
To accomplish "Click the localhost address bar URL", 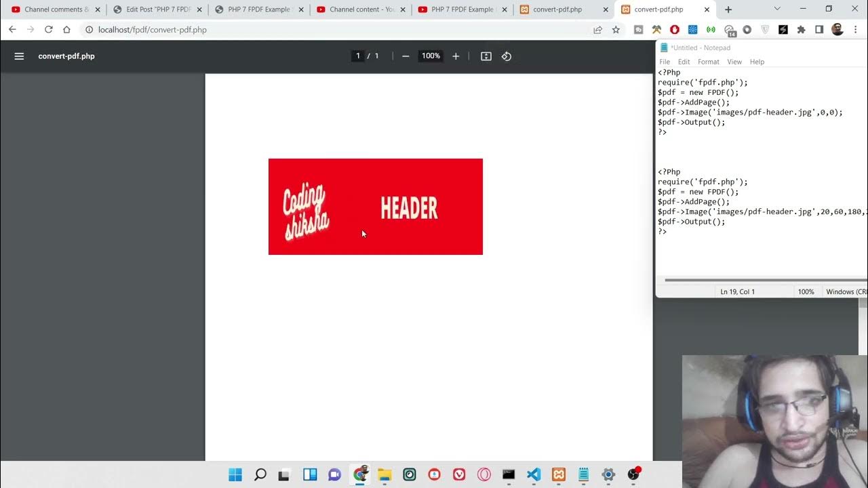I will click(153, 30).
